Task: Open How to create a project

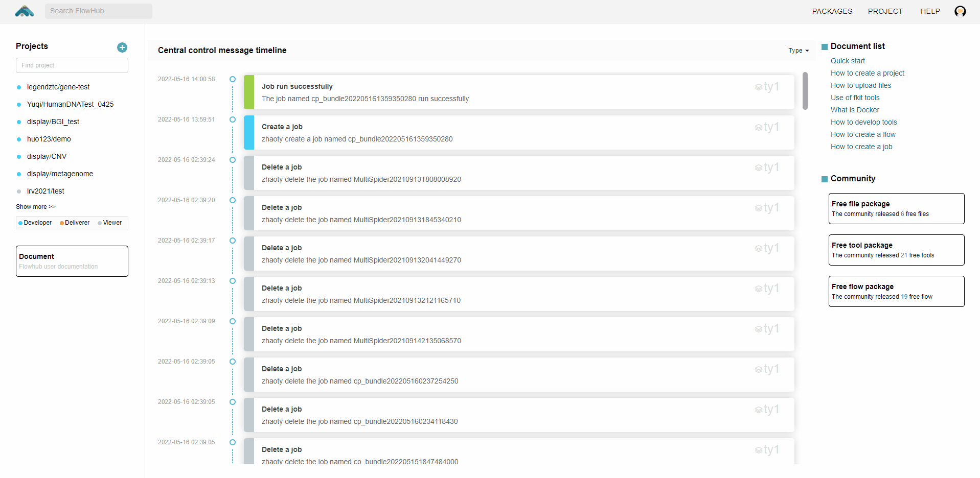Action: tap(868, 73)
